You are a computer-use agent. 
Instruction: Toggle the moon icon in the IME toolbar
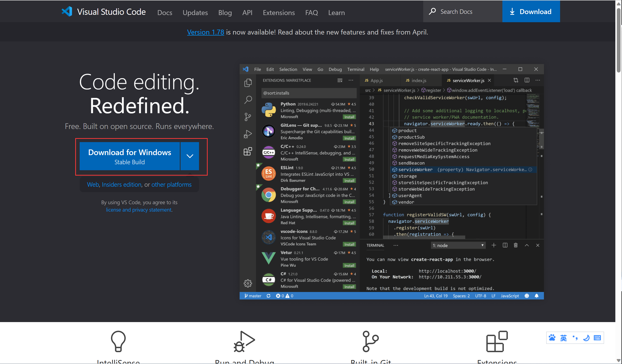pos(586,338)
